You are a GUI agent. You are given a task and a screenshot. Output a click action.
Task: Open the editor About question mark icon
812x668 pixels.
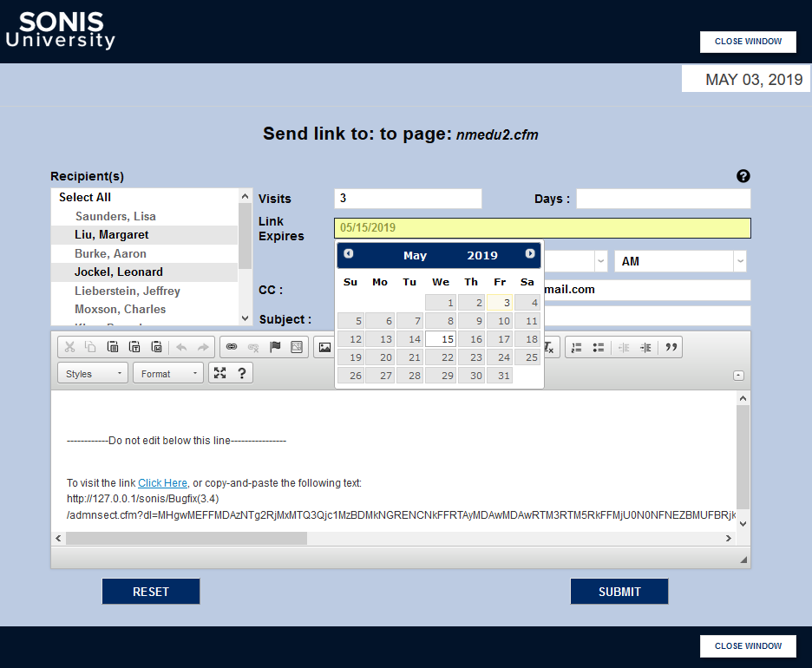tap(241, 373)
